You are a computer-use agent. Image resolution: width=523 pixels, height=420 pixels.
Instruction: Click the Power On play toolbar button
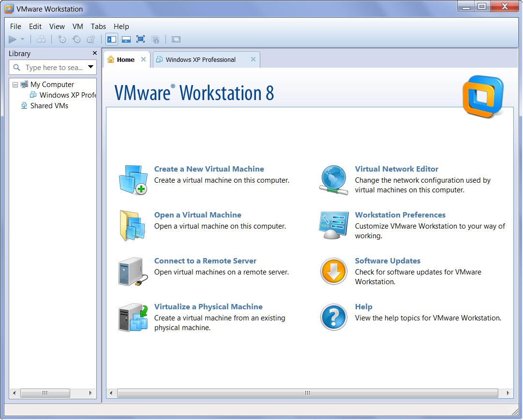(x=13, y=39)
